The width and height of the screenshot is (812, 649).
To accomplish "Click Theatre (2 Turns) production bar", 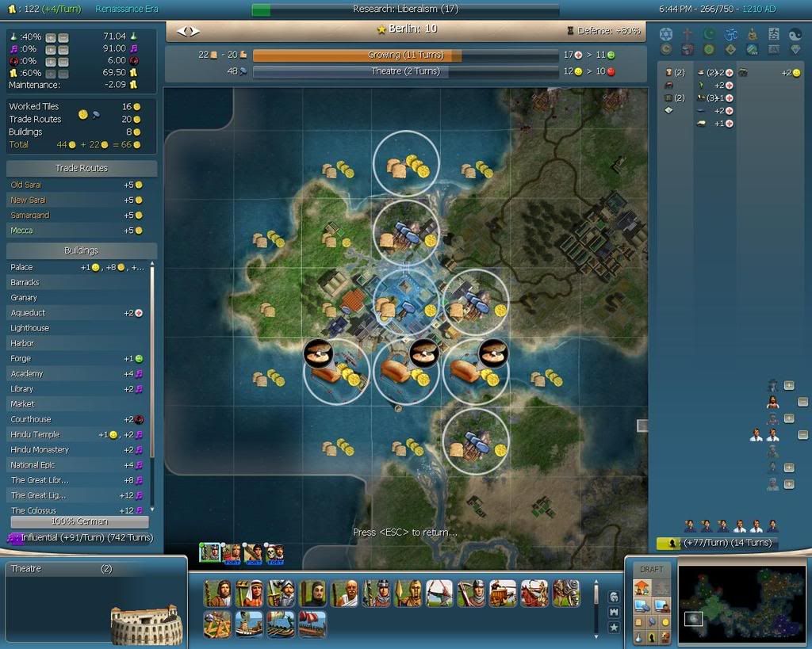I will [x=405, y=71].
